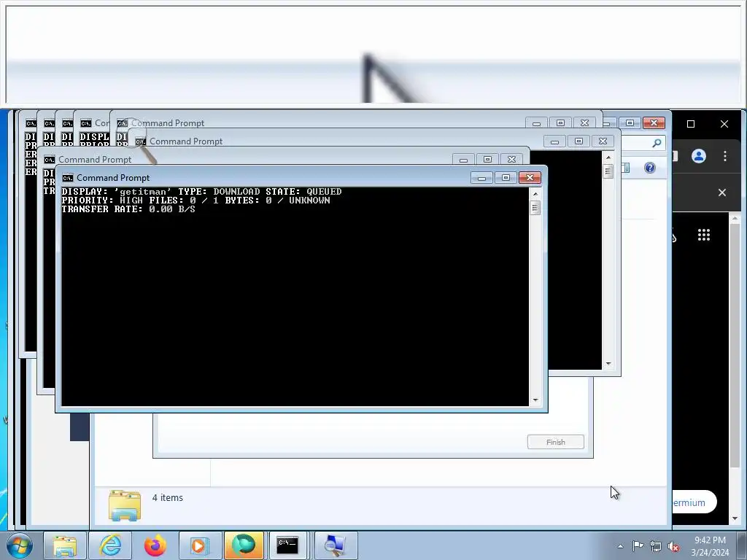Click the 'ermium' pill link in browser
The height and width of the screenshot is (560, 747).
pos(694,502)
